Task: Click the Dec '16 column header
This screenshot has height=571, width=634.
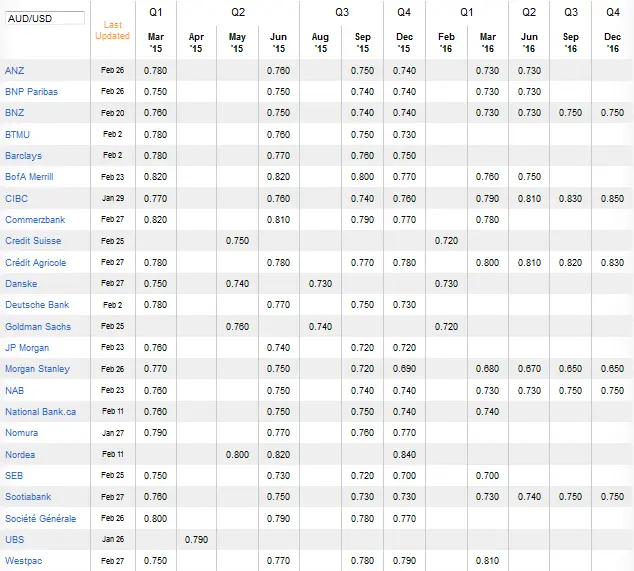Action: (x=613, y=43)
